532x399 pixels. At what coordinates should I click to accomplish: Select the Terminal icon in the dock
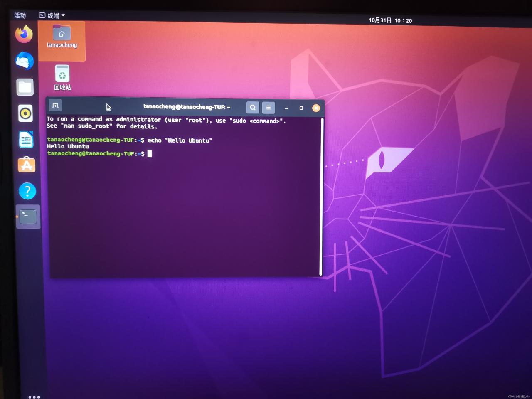pyautogui.click(x=28, y=217)
